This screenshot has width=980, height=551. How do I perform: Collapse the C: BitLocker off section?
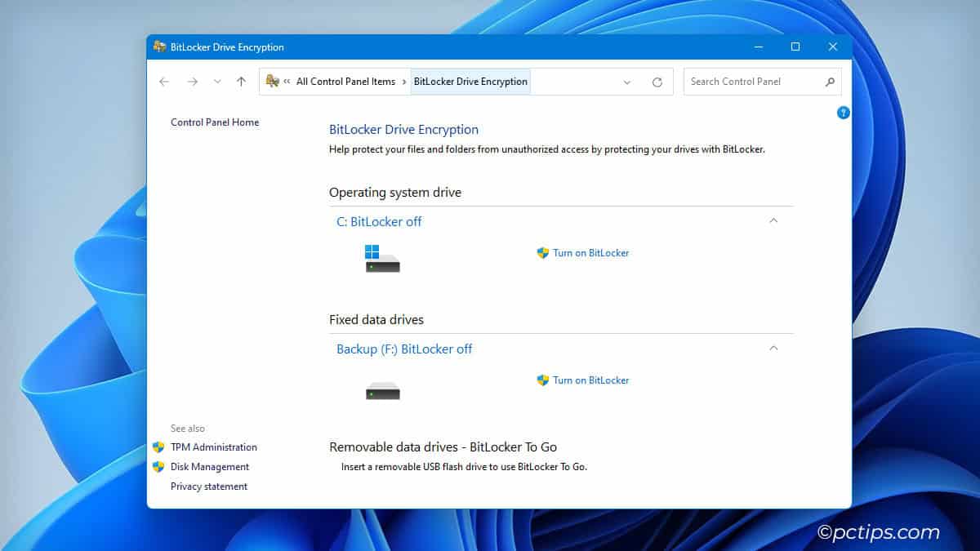click(773, 220)
